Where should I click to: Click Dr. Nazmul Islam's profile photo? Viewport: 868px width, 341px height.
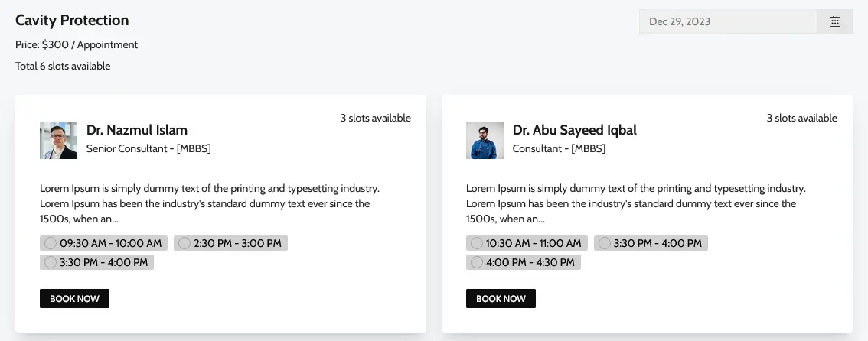[59, 141]
